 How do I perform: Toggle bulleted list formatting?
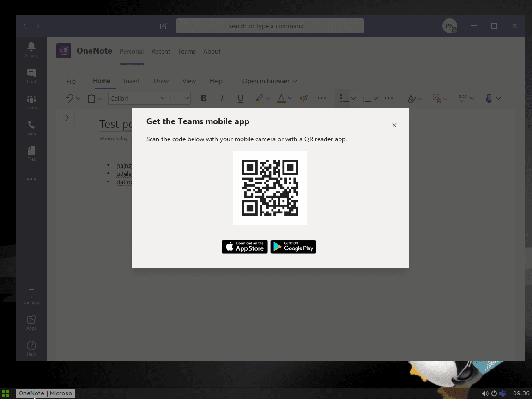(x=344, y=98)
